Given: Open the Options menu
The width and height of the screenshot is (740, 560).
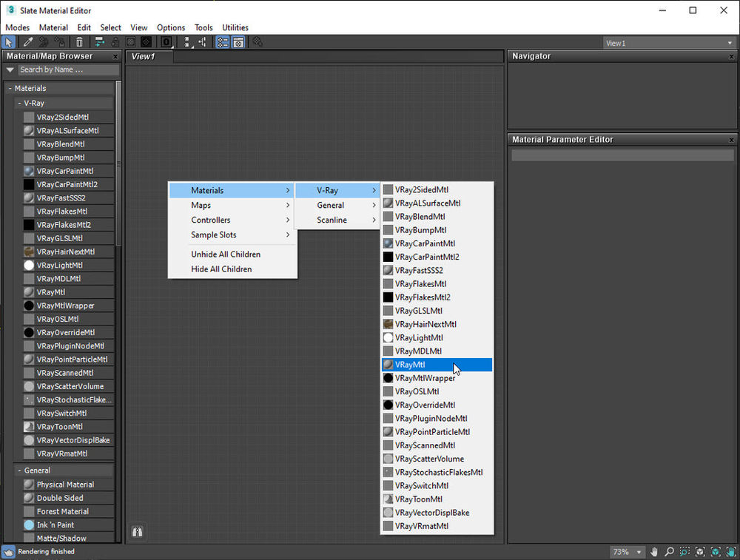Looking at the screenshot, I should (170, 27).
